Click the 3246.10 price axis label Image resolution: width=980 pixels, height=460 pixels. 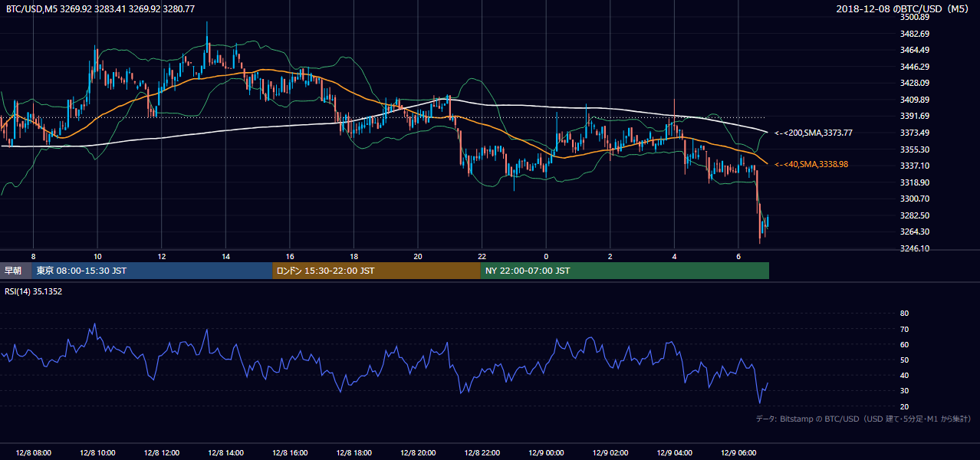click(x=915, y=248)
